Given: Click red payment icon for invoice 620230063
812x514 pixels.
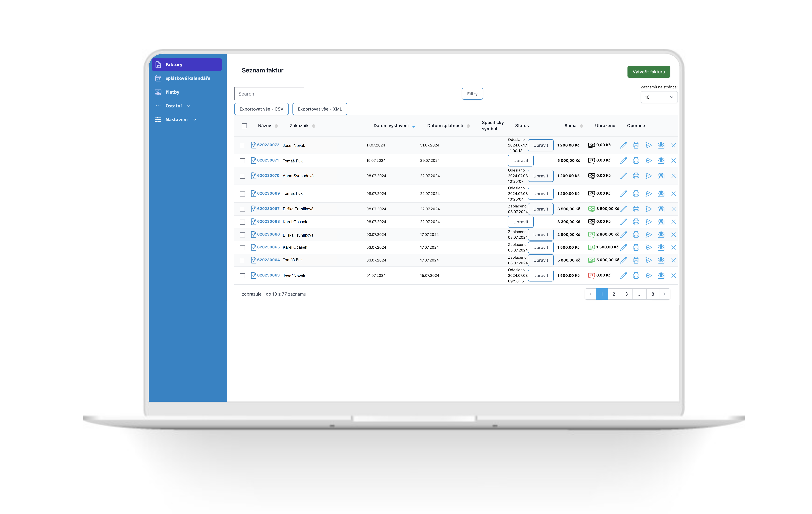Looking at the screenshot, I should pos(591,275).
